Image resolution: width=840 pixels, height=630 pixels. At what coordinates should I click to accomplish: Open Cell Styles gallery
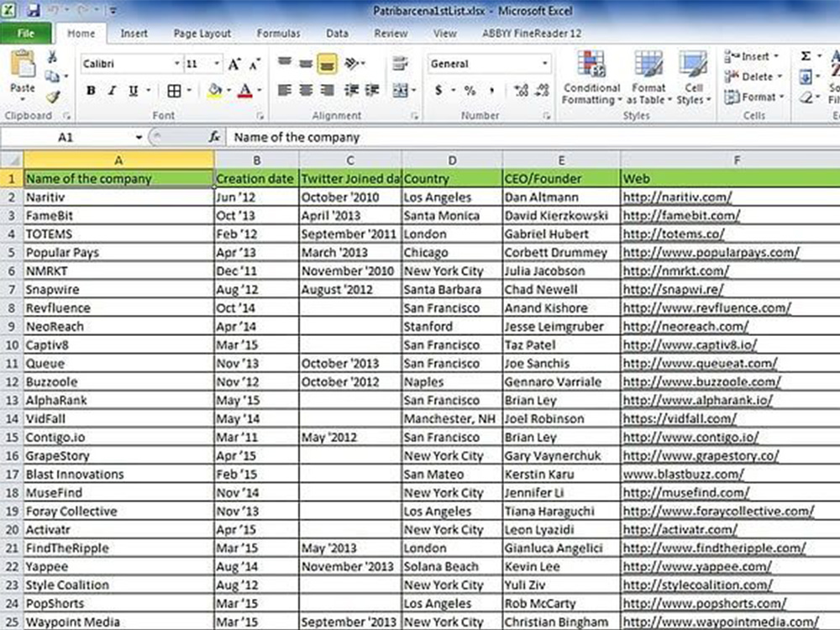[x=693, y=77]
